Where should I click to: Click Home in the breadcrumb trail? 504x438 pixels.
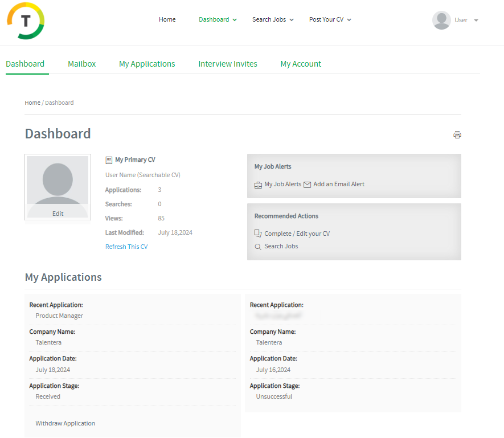point(32,103)
